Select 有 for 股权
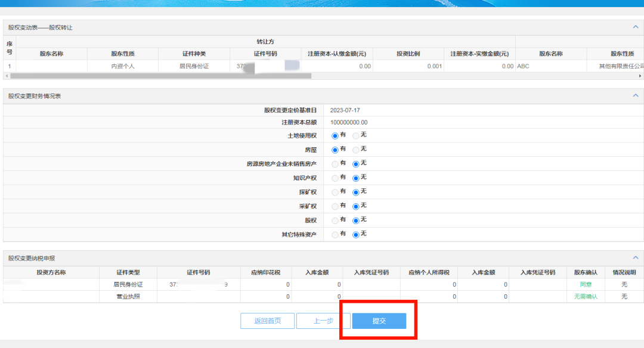The image size is (644, 348). (335, 221)
